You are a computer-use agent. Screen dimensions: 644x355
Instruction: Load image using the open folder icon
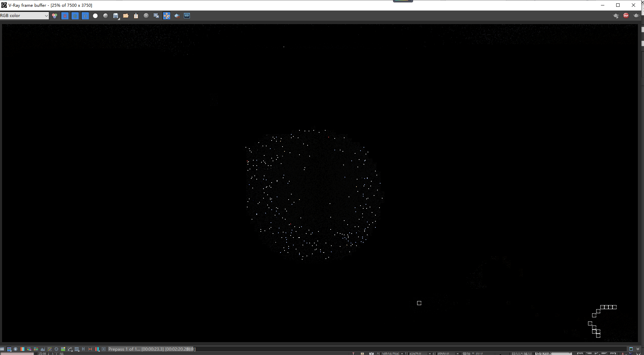tap(126, 16)
